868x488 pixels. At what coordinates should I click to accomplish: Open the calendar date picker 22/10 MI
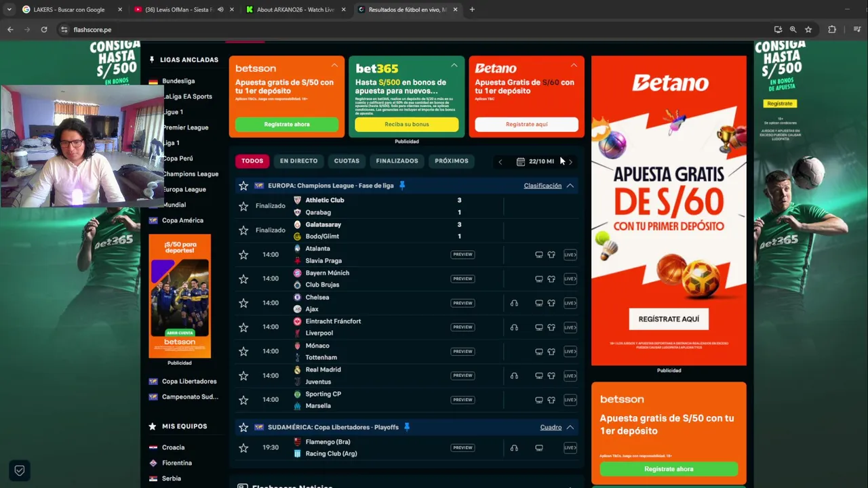pyautogui.click(x=536, y=161)
